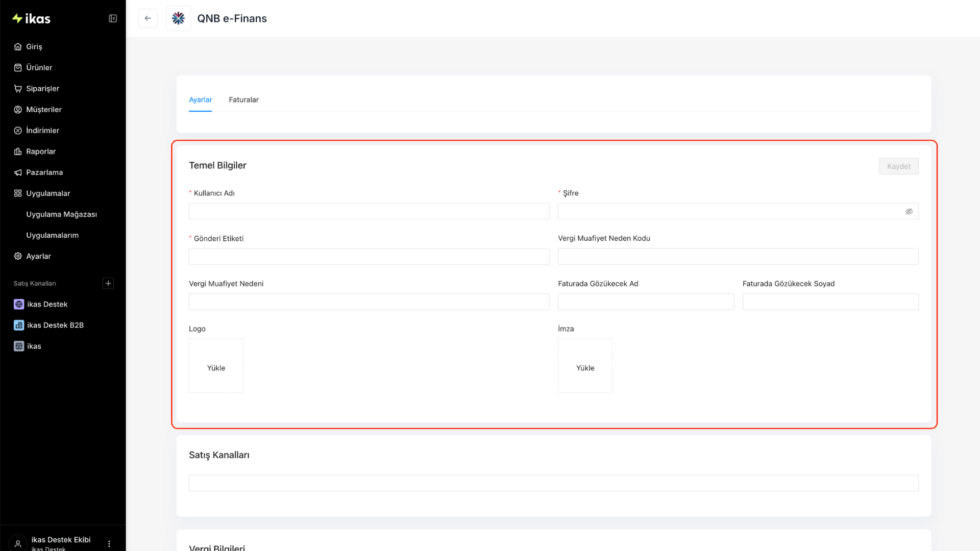Click the ikas Destek Ekibi account name
Viewport: 980px width, 551px height.
[61, 540]
